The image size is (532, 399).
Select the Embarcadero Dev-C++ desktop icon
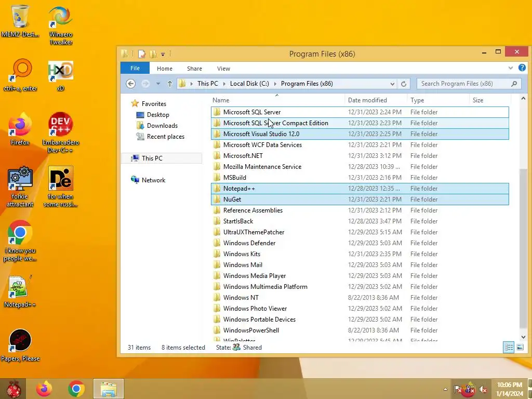click(x=60, y=132)
